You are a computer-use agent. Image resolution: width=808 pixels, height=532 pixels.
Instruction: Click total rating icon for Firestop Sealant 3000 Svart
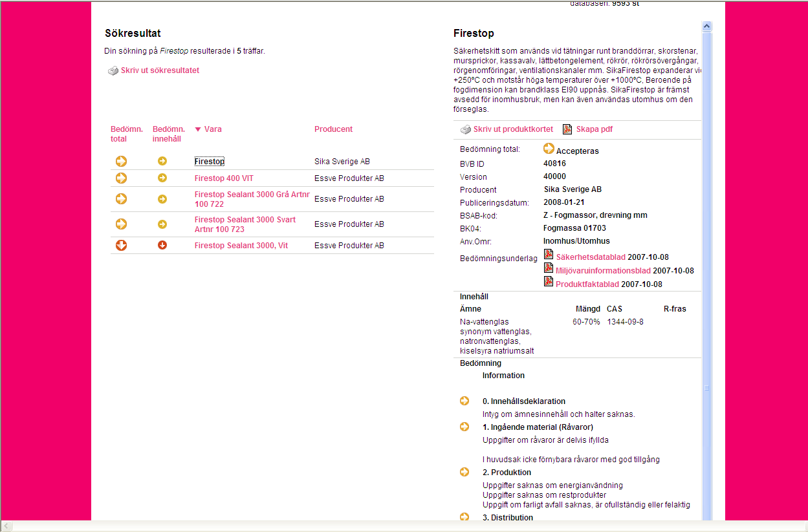click(121, 224)
